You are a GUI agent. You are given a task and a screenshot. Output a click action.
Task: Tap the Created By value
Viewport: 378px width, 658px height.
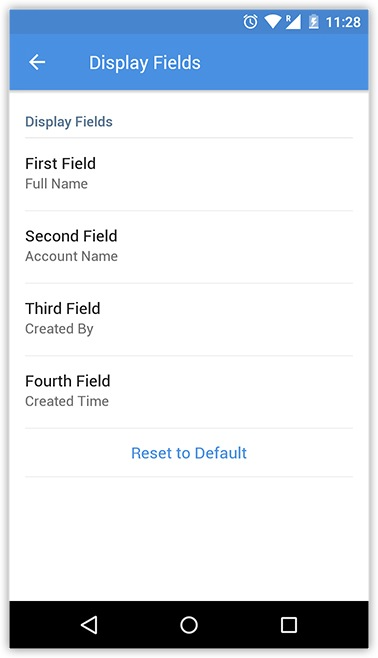[59, 329]
